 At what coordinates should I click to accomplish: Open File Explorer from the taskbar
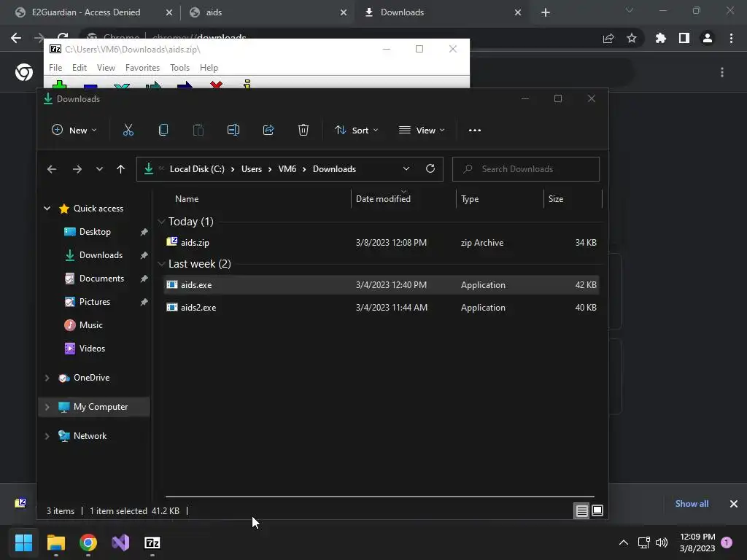55,542
